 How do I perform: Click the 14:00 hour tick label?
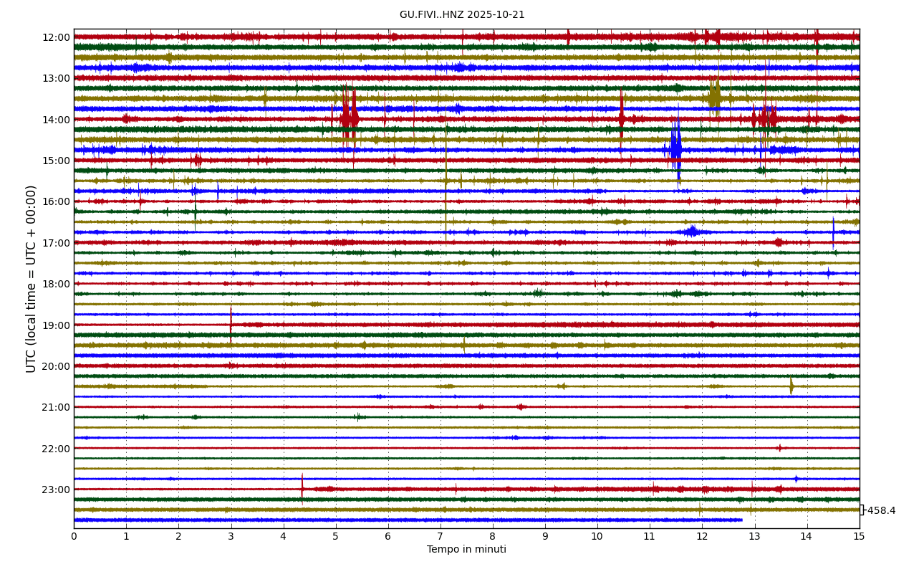(56, 120)
